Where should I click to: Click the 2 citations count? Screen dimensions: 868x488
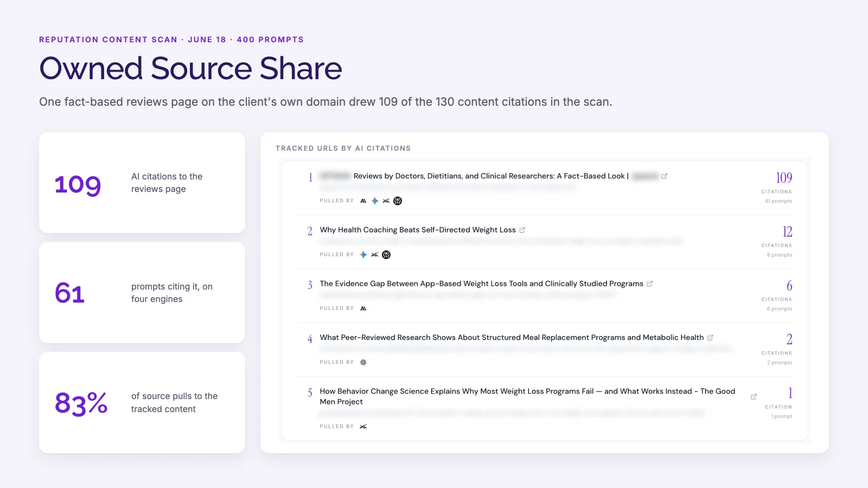click(789, 339)
